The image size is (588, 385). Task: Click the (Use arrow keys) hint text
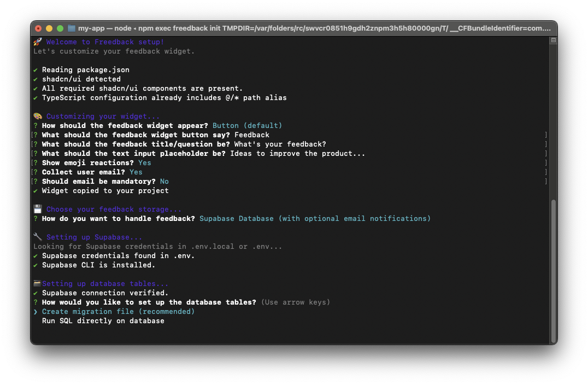click(x=296, y=302)
